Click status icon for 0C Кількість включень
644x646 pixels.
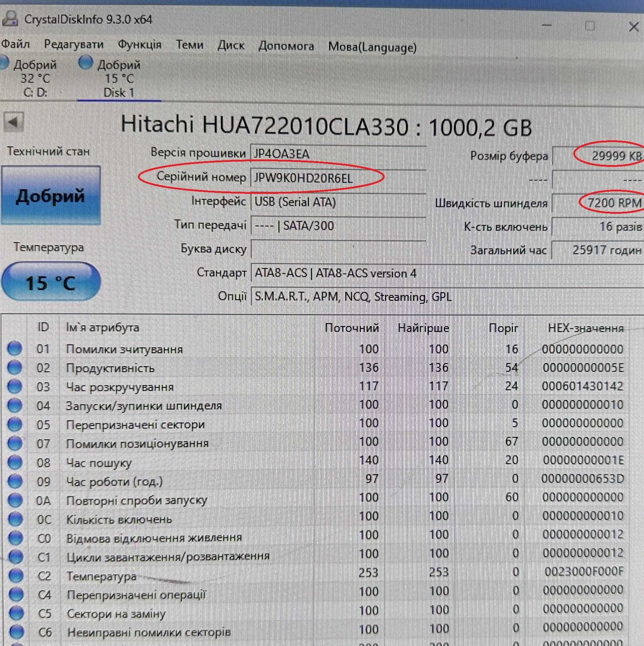coord(15,519)
